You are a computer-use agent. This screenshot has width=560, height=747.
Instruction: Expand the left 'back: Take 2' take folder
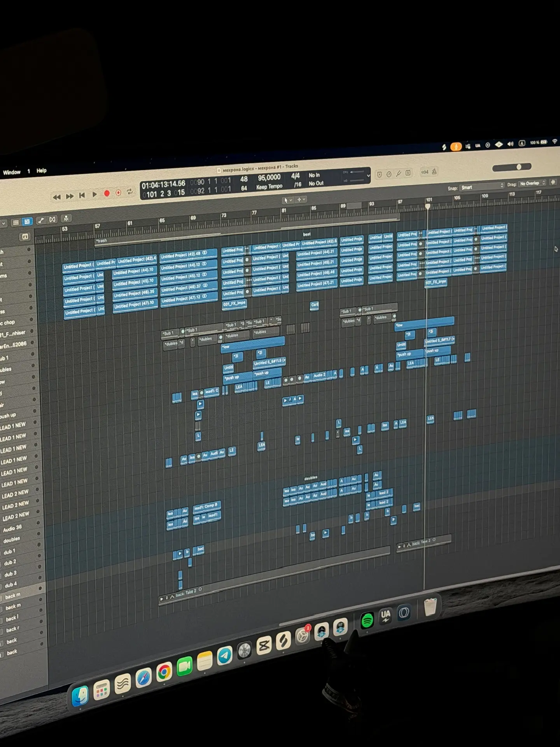[162, 599]
